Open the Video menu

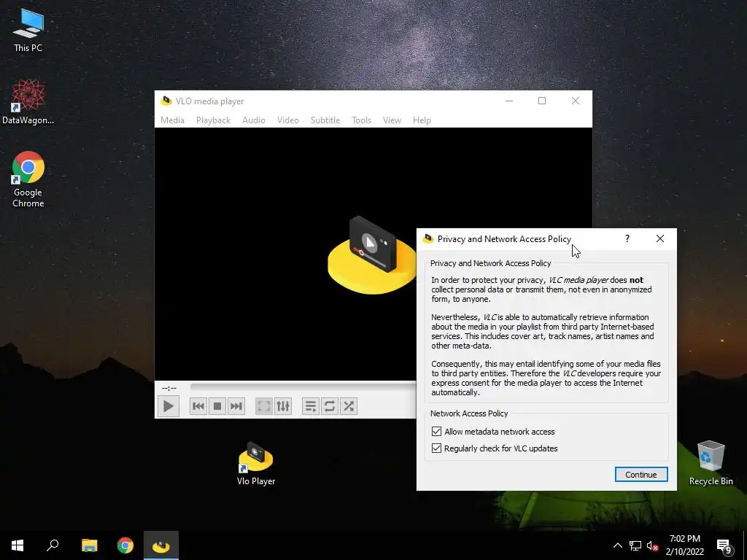288,120
